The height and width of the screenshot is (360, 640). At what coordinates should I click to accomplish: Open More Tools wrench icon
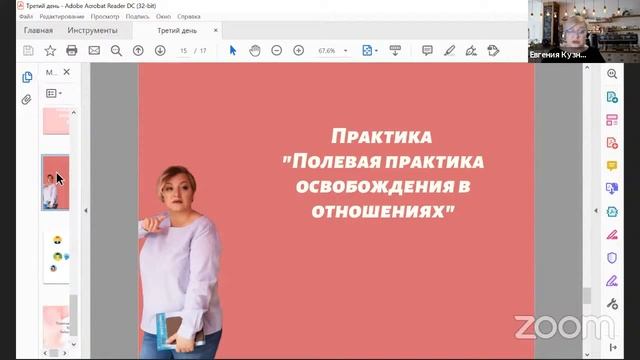[612, 304]
